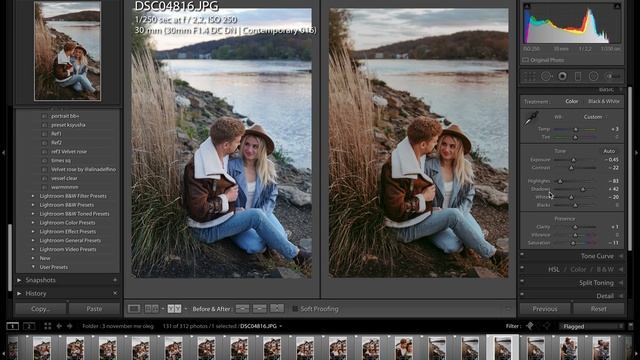Expand the Snapshots panel

(19, 280)
